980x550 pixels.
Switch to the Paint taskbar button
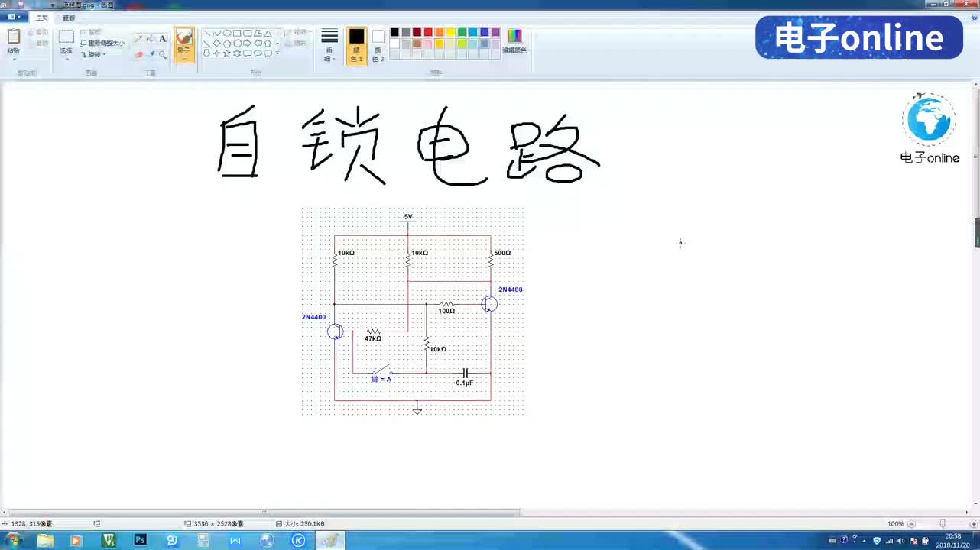330,540
